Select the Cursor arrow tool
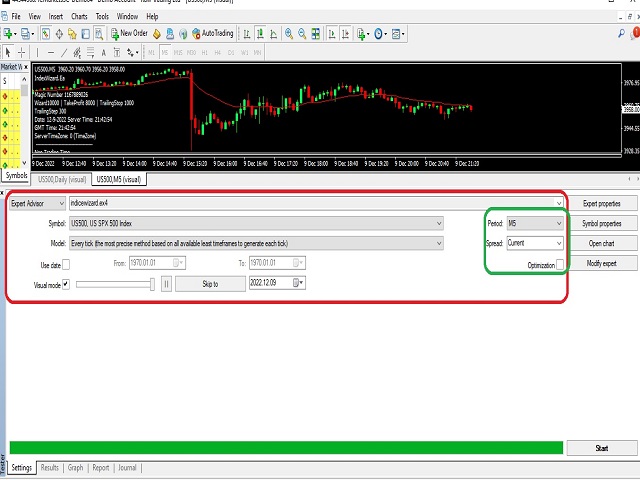 8,52
